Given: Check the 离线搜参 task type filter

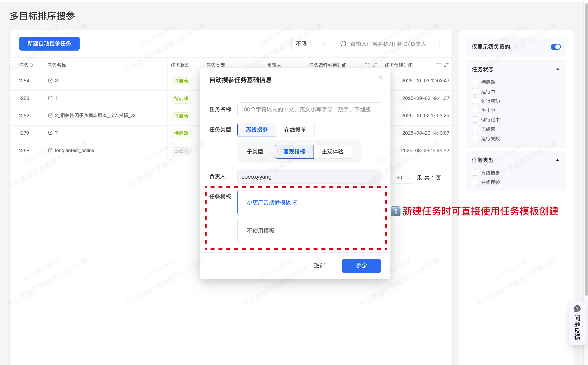Looking at the screenshot, I should [475, 173].
